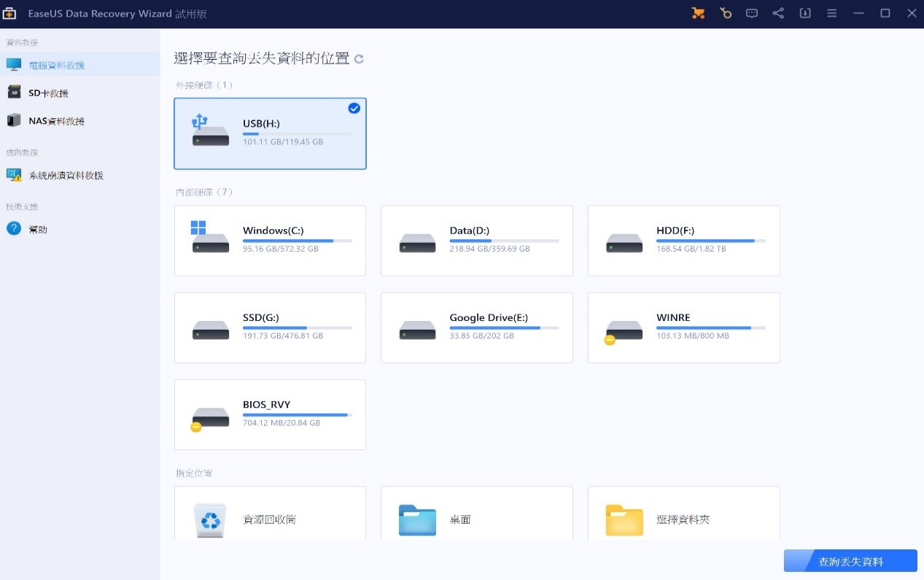Click the shopping cart purchase icon
Viewport: 924px width, 580px height.
click(x=699, y=13)
